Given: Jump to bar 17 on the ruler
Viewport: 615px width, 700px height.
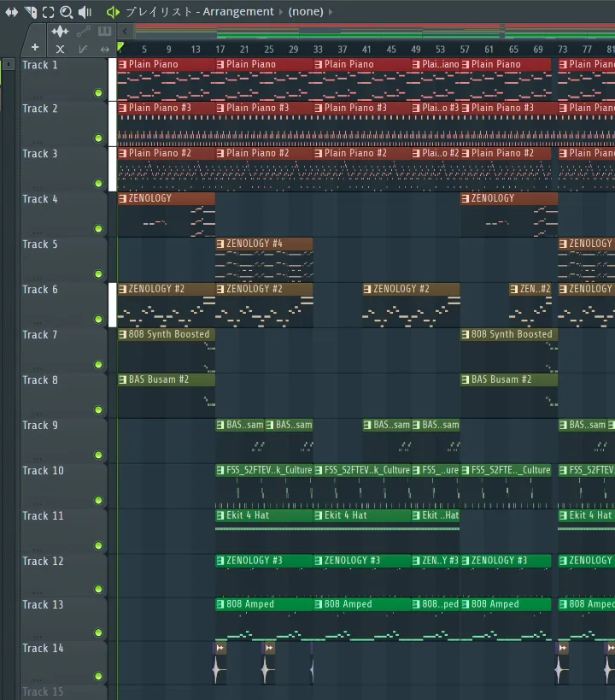Looking at the screenshot, I should tap(220, 49).
